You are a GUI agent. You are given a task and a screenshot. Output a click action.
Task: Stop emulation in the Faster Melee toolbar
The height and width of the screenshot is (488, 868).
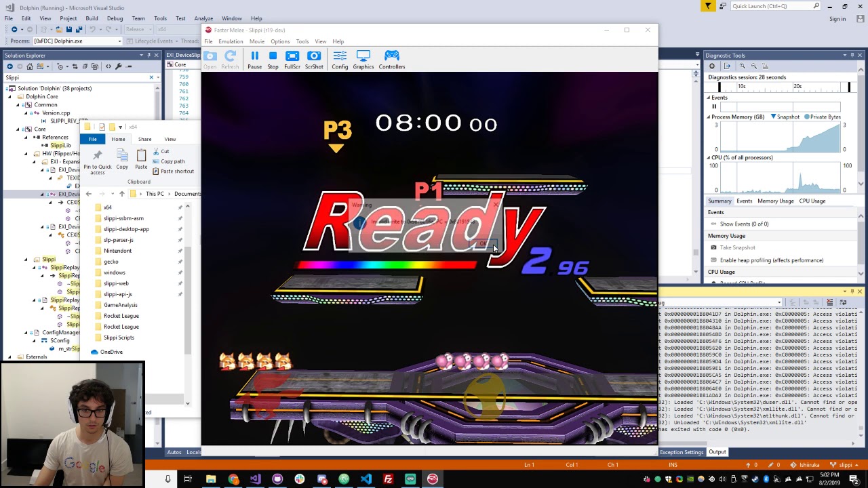[273, 60]
